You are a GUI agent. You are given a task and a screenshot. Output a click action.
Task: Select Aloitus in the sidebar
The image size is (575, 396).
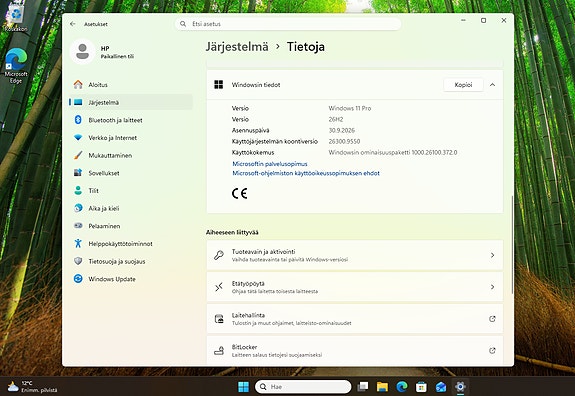coord(131,85)
